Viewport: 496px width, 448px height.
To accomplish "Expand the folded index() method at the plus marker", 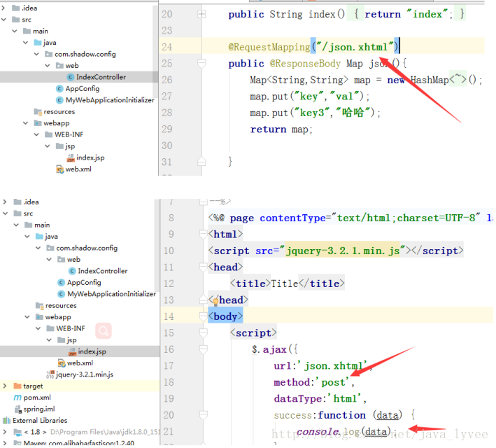I will pos(201,14).
